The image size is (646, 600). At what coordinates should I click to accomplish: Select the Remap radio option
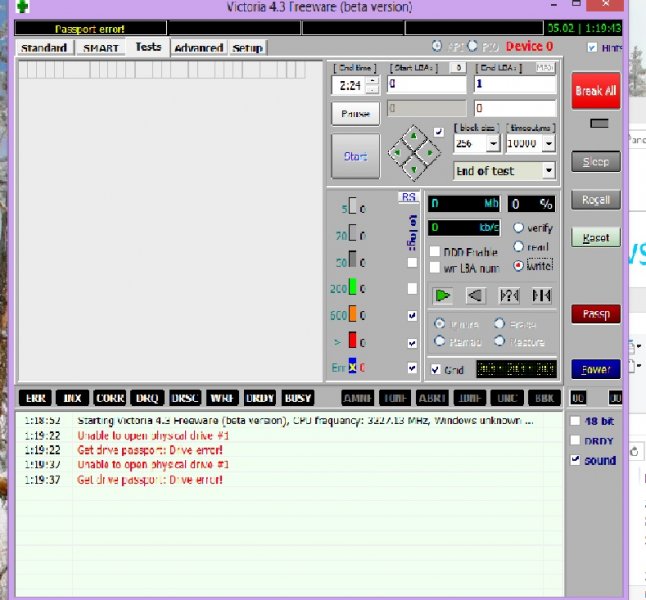point(440,341)
